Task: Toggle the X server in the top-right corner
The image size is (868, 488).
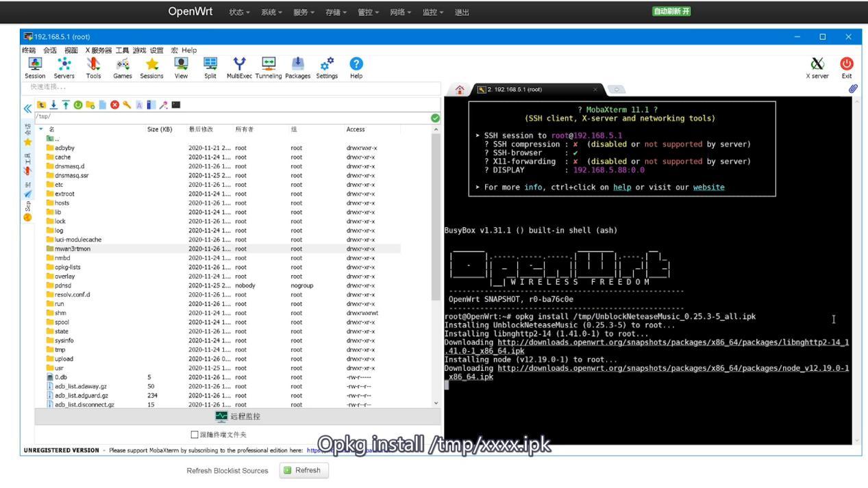Action: click(817, 66)
